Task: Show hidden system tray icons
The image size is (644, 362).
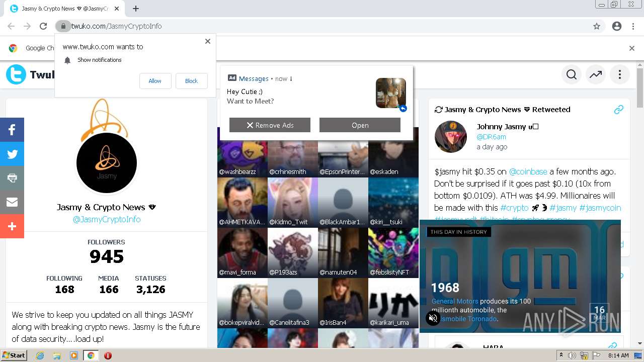Action: [561, 355]
